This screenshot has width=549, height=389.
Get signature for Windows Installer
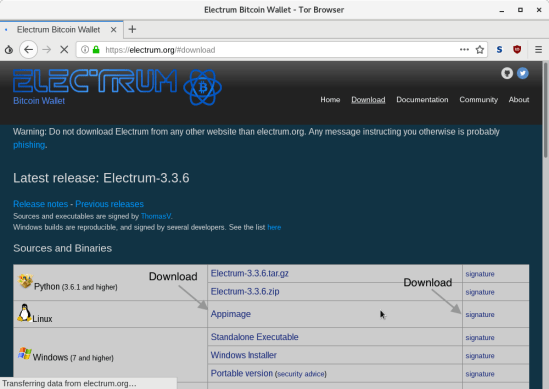[480, 356]
